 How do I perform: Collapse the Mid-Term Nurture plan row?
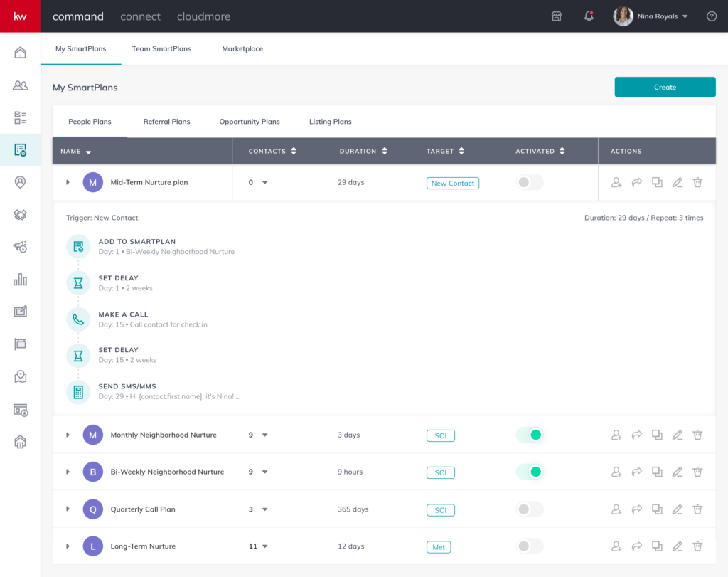point(68,182)
